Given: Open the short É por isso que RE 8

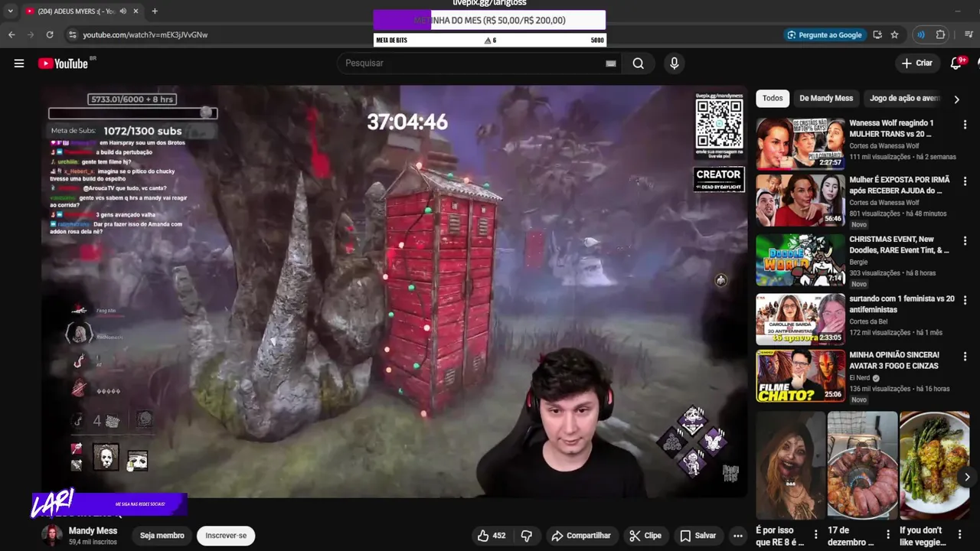Looking at the screenshot, I should [791, 465].
